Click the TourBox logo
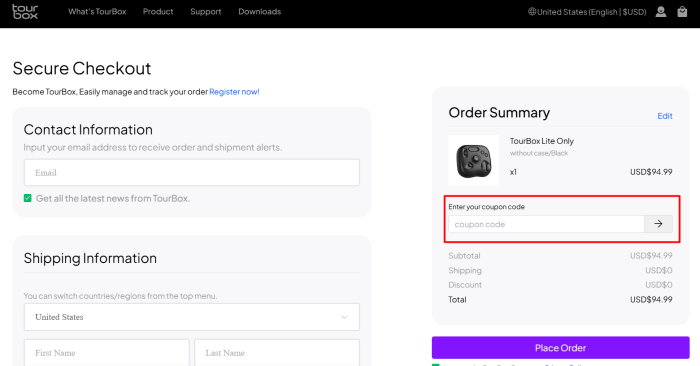 click(x=25, y=12)
